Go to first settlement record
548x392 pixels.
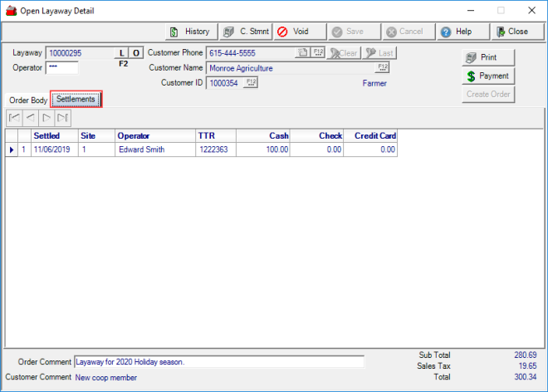pos(13,118)
